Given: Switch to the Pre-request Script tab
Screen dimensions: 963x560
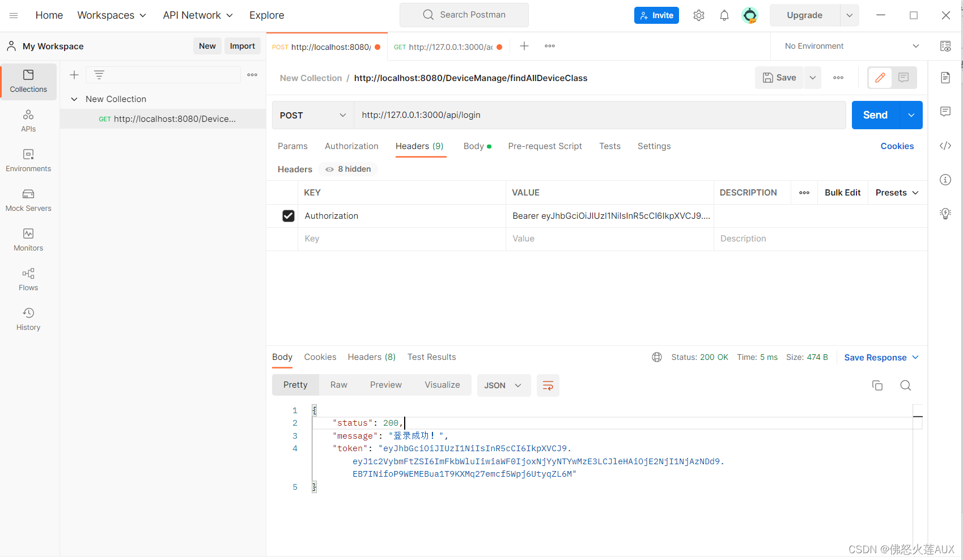Looking at the screenshot, I should point(545,146).
